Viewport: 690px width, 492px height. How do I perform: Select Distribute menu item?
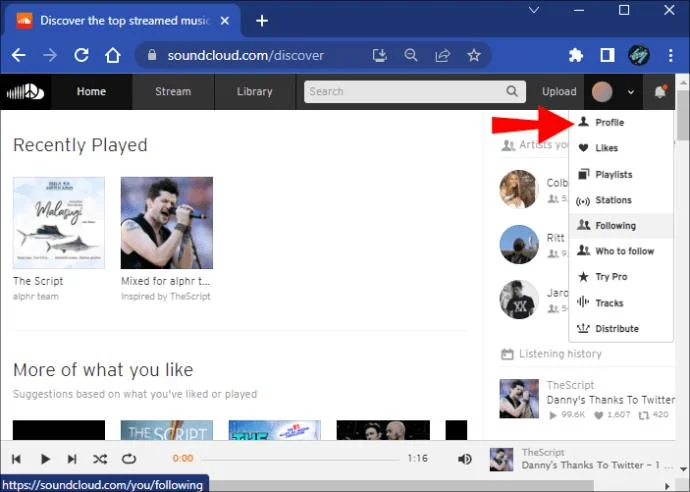[621, 329]
